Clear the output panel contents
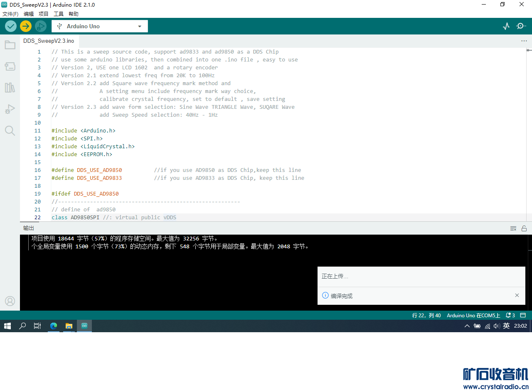The width and height of the screenshot is (532, 392). point(513,228)
